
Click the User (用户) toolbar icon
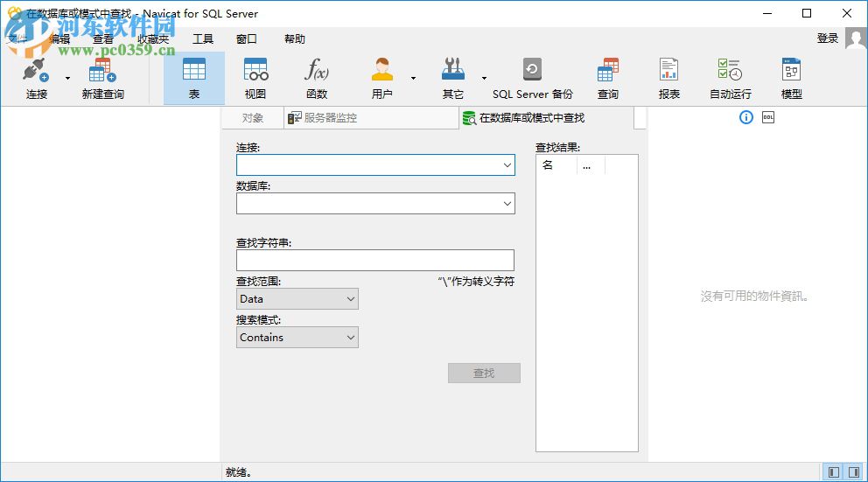pos(382,79)
